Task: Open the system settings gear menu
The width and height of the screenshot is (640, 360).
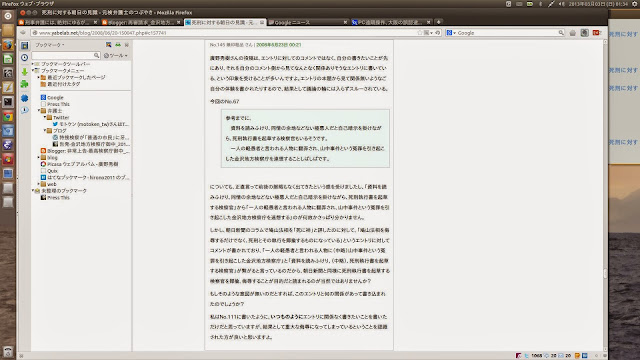Action: [635, 4]
